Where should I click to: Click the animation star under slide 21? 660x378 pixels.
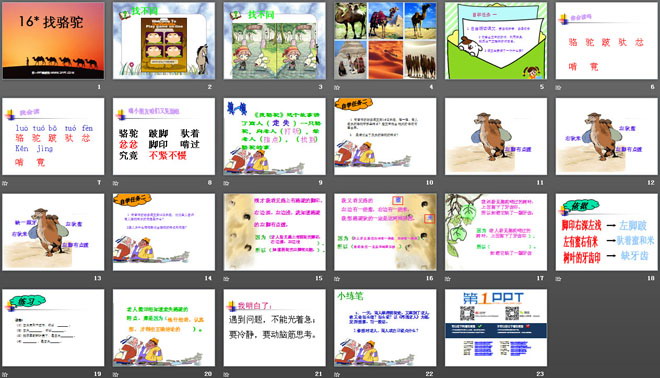(x=226, y=374)
